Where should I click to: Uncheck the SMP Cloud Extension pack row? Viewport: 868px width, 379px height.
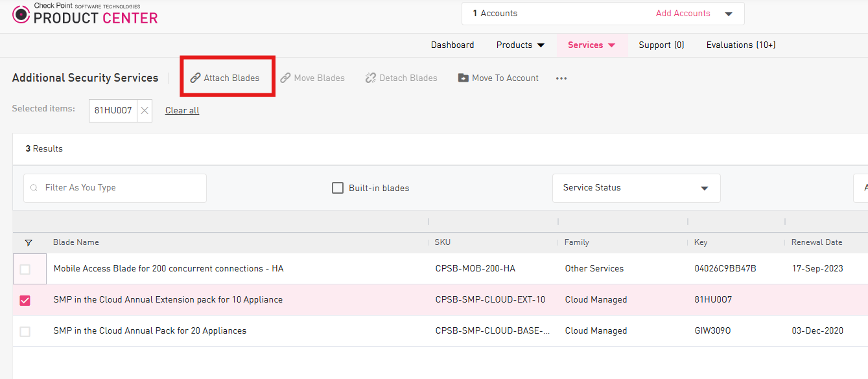click(x=25, y=300)
